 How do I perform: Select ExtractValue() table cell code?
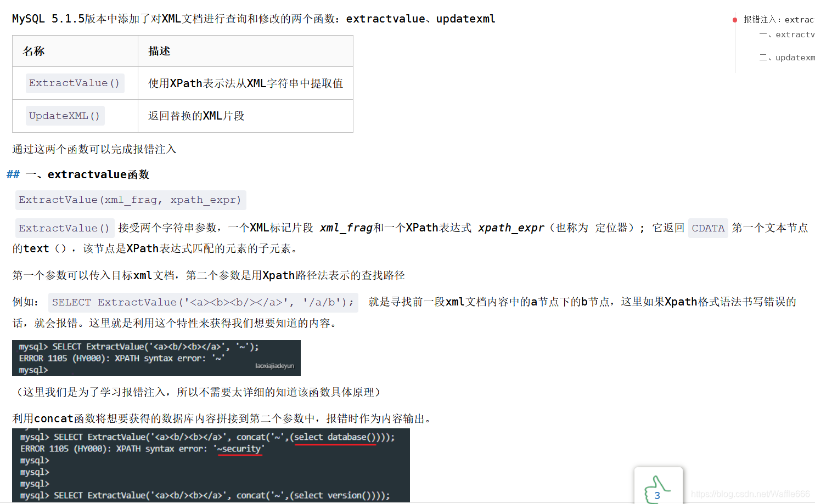[75, 83]
